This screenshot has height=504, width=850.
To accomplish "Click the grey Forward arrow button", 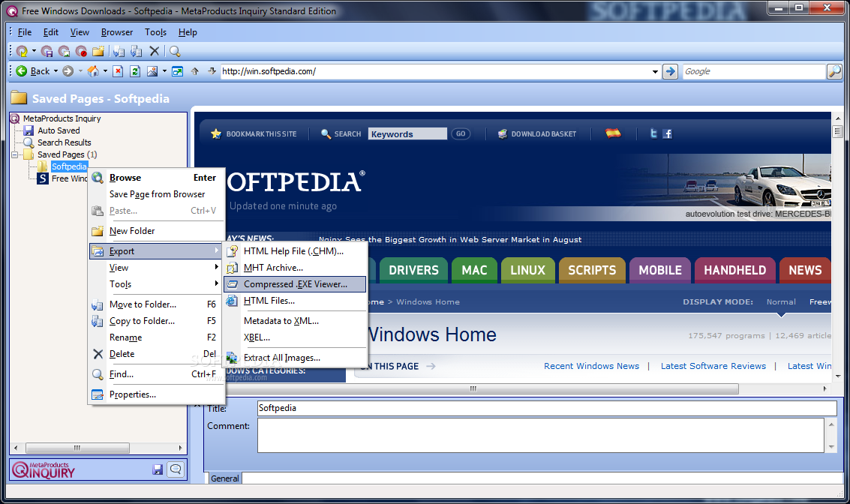I will [x=68, y=71].
